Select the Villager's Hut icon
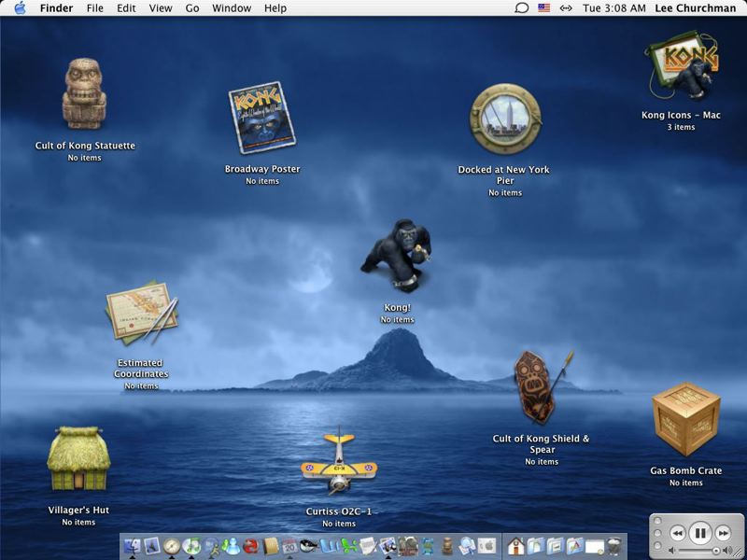This screenshot has height=560, width=747. (x=78, y=459)
